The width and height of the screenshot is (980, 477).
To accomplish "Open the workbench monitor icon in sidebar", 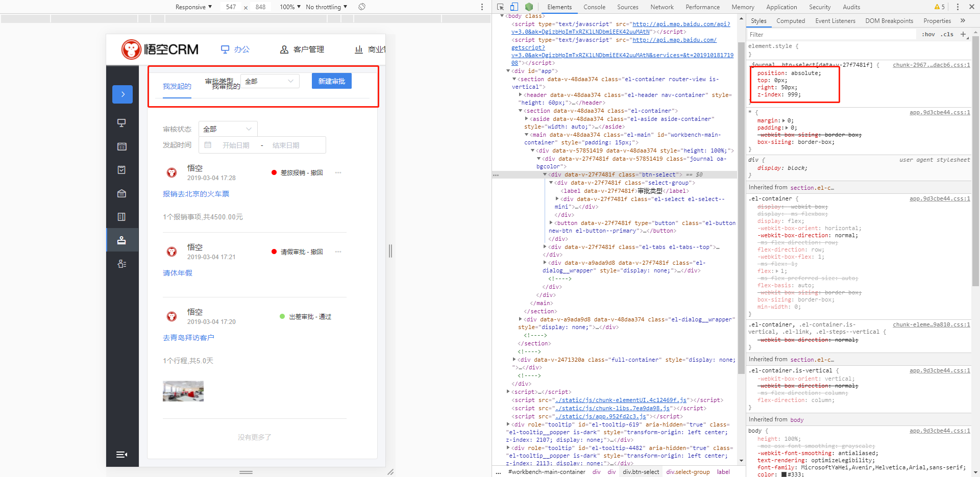I will pos(121,123).
